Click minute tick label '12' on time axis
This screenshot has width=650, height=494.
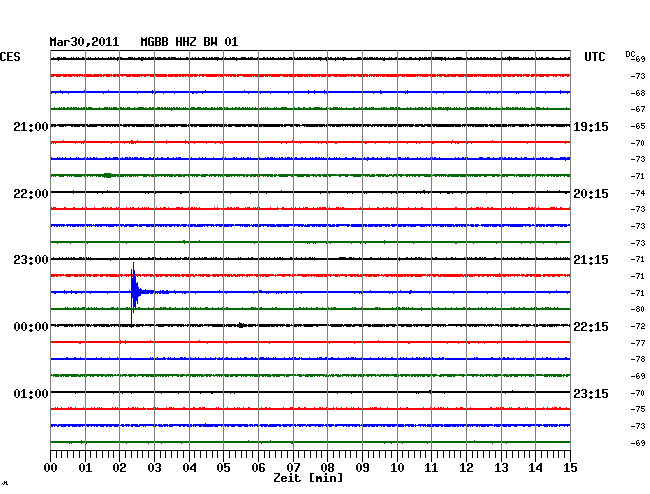(x=466, y=468)
